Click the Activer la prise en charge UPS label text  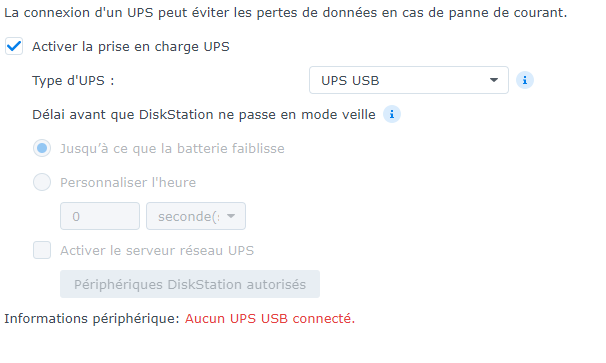coord(131,47)
